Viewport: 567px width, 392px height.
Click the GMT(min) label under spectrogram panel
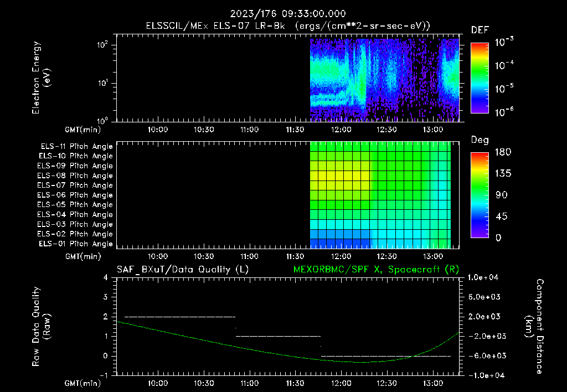83,130
